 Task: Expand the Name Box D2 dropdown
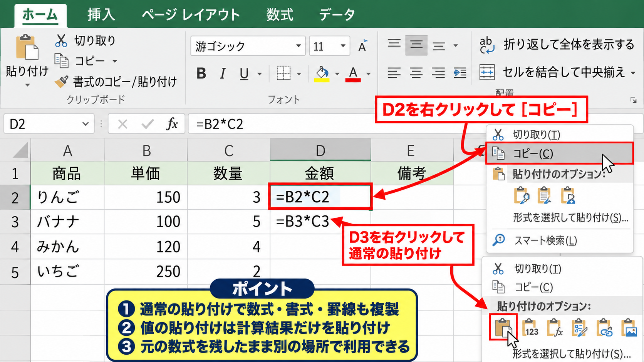86,124
